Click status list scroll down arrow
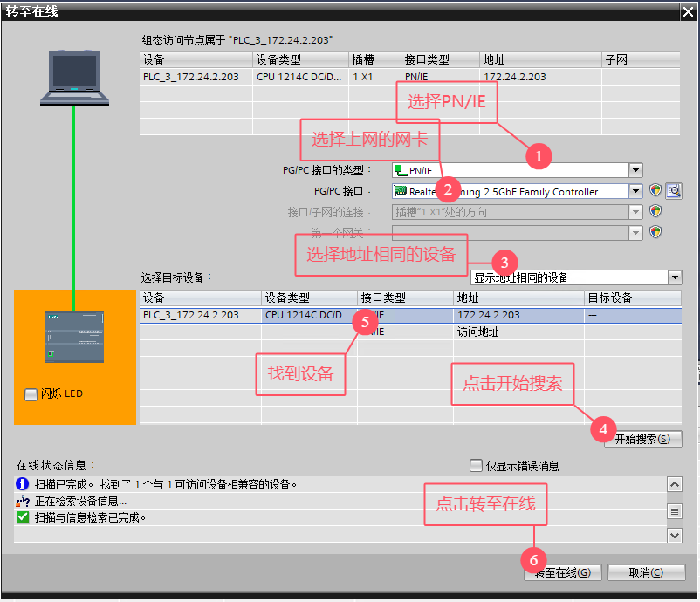 click(675, 535)
